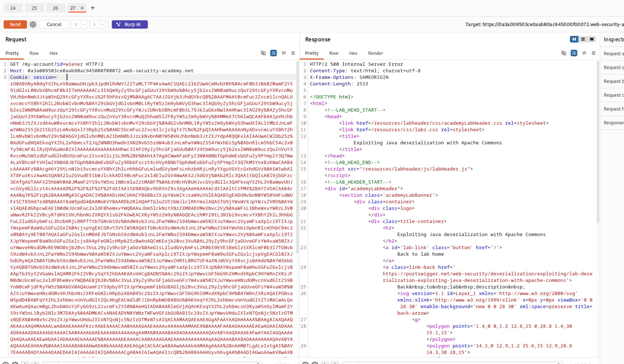Close Repeater tab 27
The height and width of the screenshot is (364, 624).
click(x=82, y=8)
